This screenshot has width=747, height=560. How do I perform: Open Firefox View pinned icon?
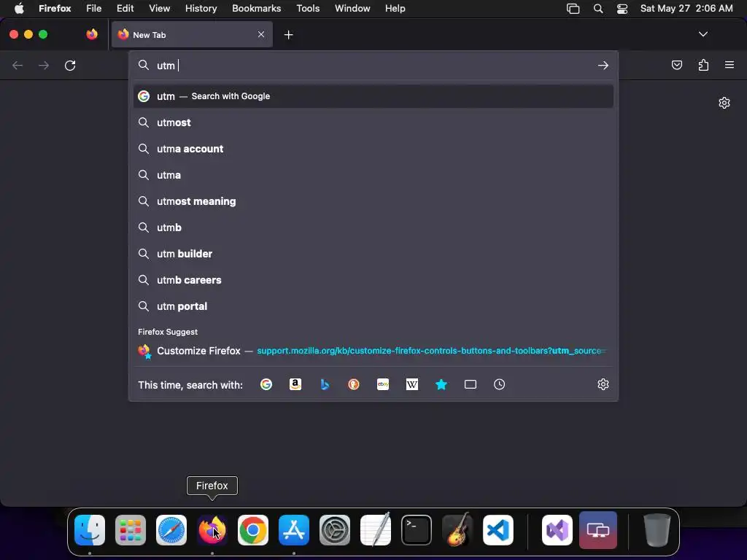pos(92,34)
